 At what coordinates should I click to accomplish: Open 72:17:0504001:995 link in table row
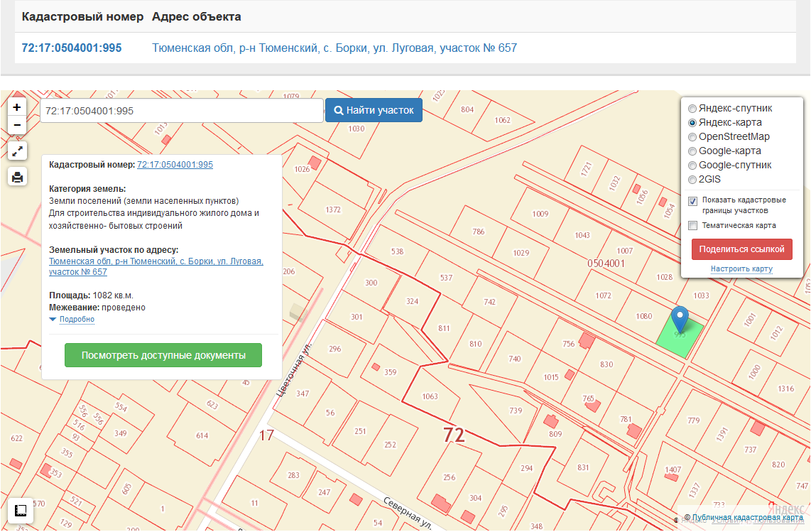tap(72, 48)
